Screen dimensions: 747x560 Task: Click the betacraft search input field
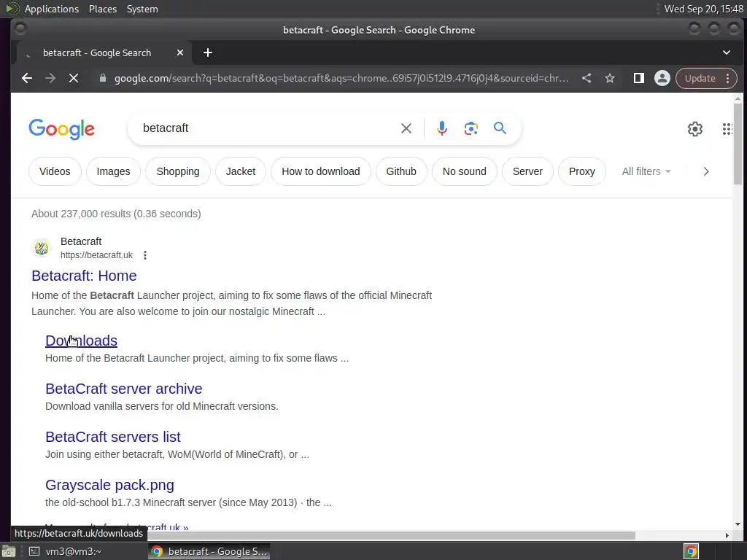pyautogui.click(x=267, y=128)
